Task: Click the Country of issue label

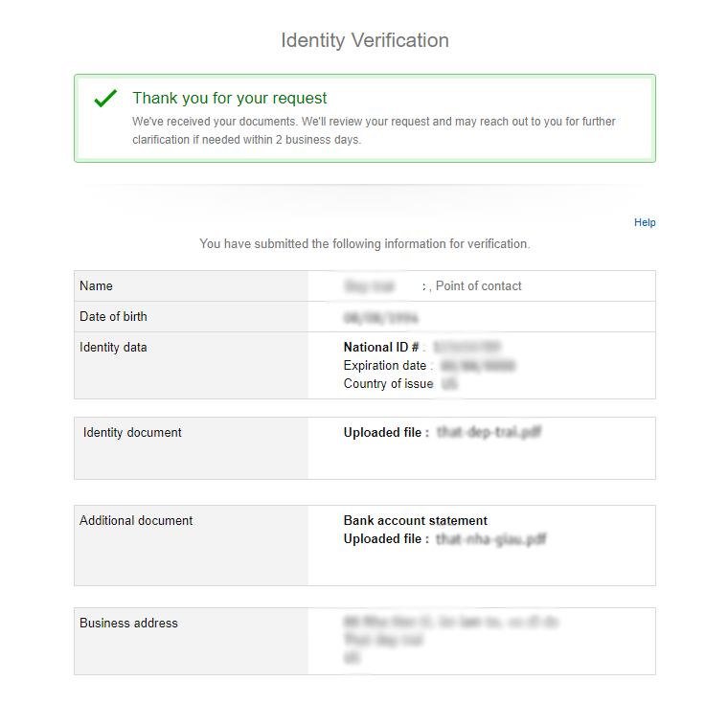Action: tap(388, 383)
